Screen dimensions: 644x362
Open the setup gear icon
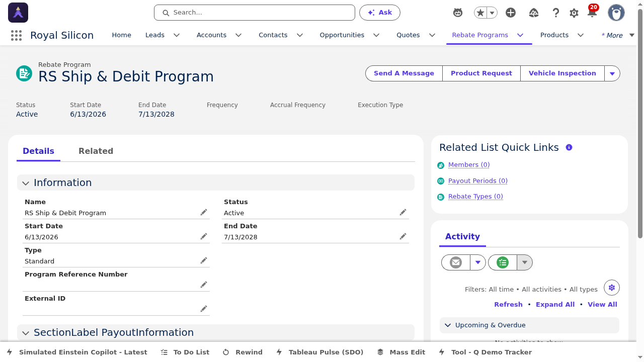coord(574,13)
